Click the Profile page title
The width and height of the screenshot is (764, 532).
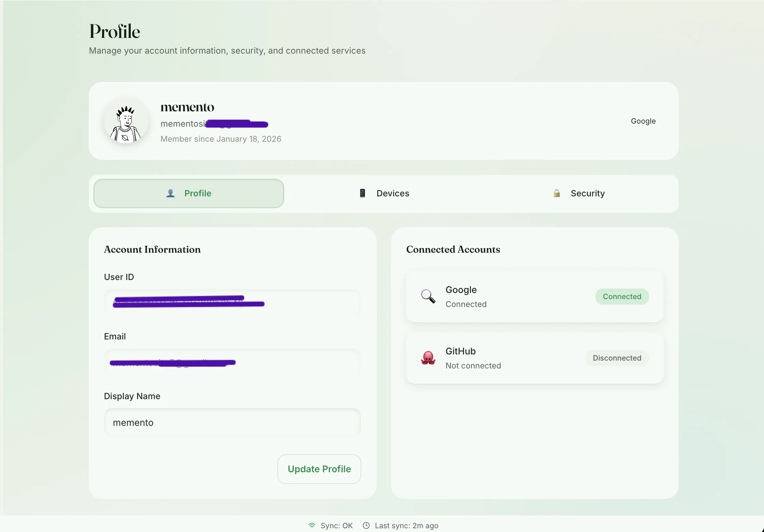click(115, 31)
